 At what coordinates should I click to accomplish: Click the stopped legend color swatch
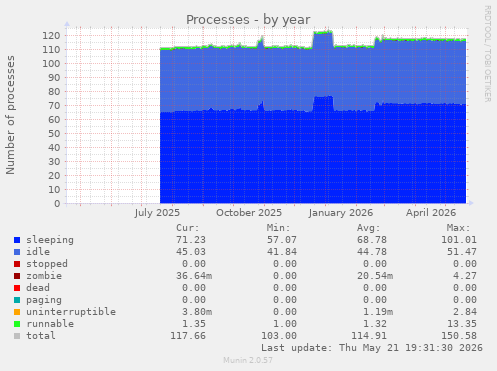click(x=17, y=264)
